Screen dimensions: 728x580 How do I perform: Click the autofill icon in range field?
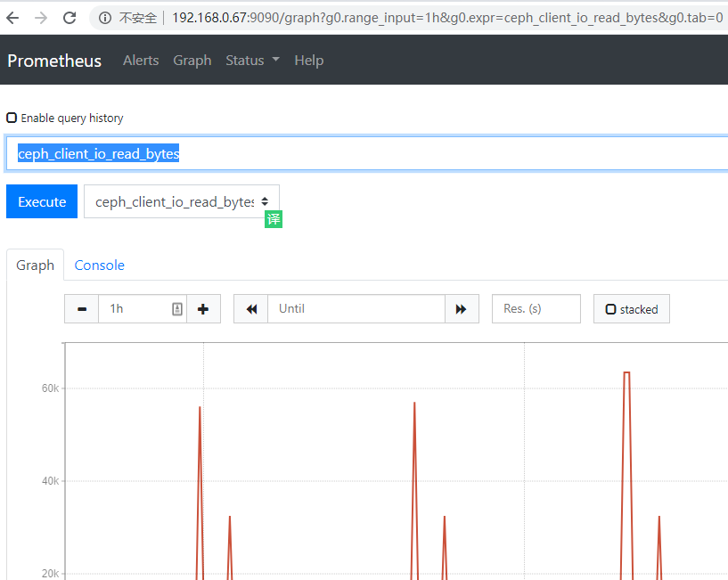(177, 309)
